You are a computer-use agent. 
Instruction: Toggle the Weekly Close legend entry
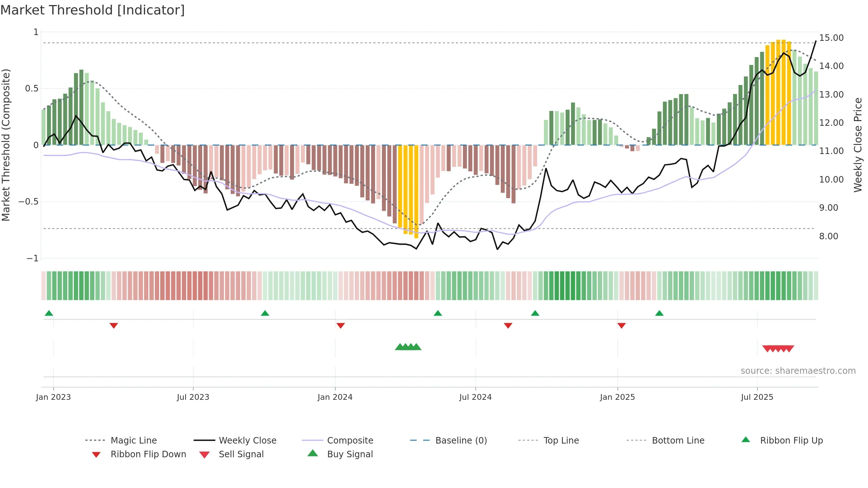tap(235, 440)
